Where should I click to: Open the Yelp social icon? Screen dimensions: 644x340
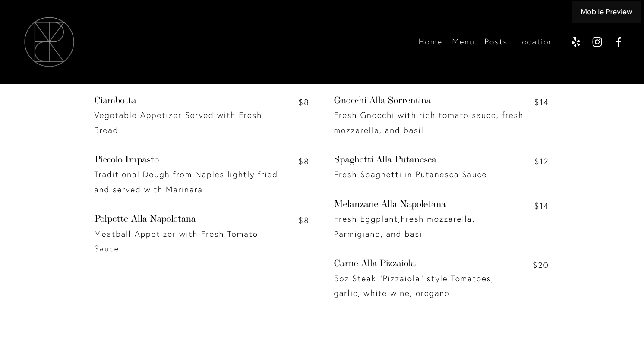tap(576, 42)
